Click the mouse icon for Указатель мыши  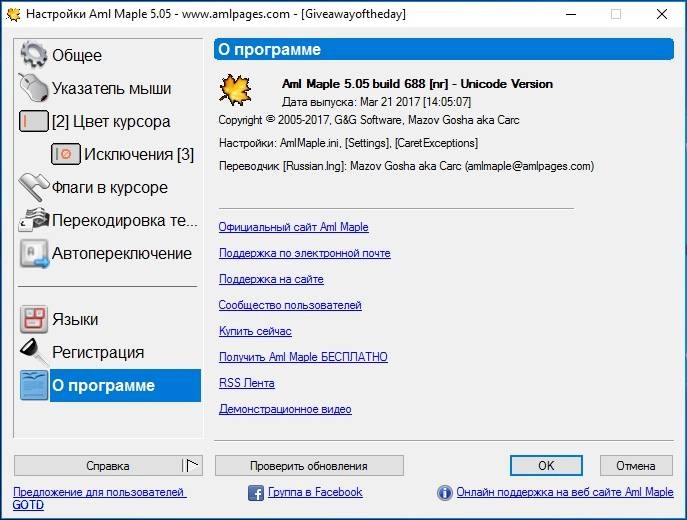click(33, 88)
